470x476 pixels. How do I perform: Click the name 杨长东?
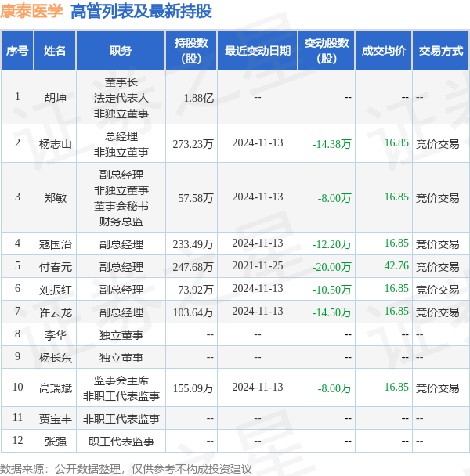coord(55,358)
